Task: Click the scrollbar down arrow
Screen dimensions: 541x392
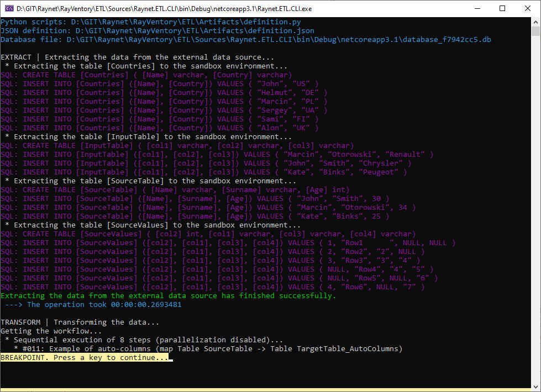Action: pos(535,387)
